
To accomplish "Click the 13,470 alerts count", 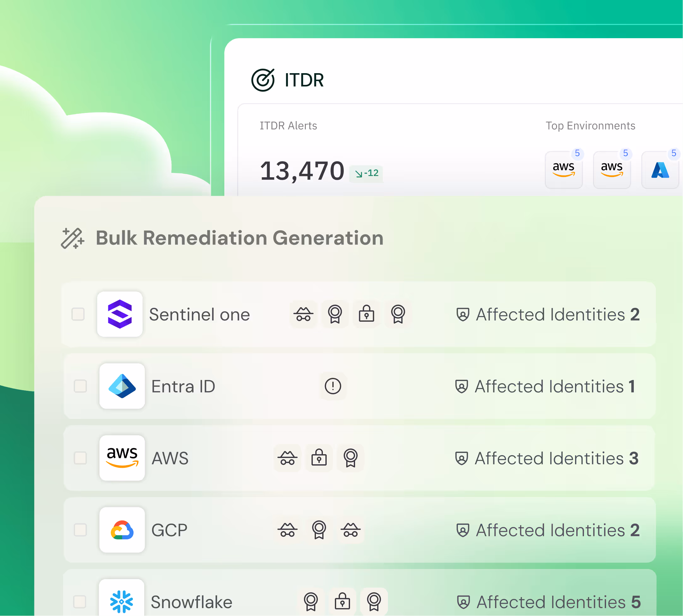I will [302, 171].
